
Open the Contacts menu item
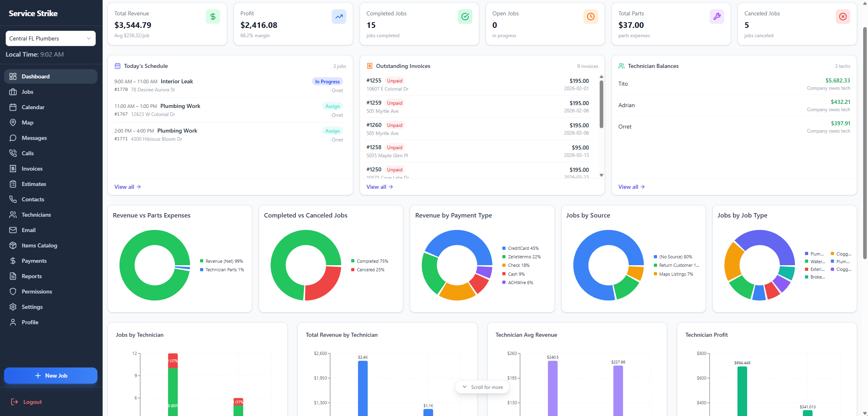tap(51, 199)
